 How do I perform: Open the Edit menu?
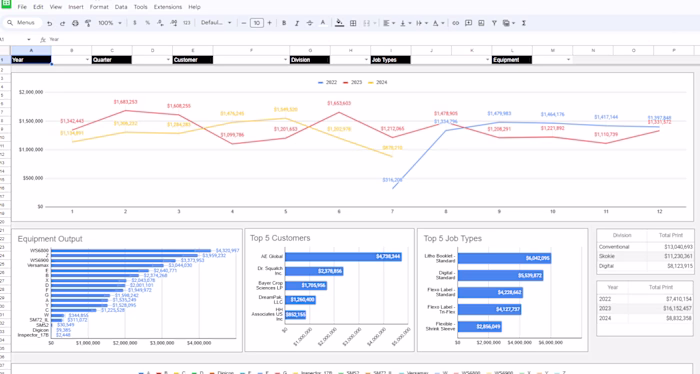[38, 7]
